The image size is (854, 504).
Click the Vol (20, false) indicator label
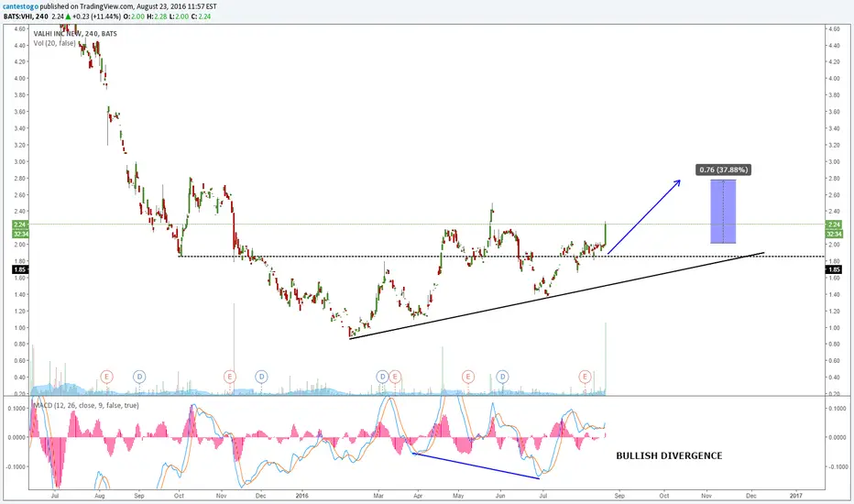(54, 43)
